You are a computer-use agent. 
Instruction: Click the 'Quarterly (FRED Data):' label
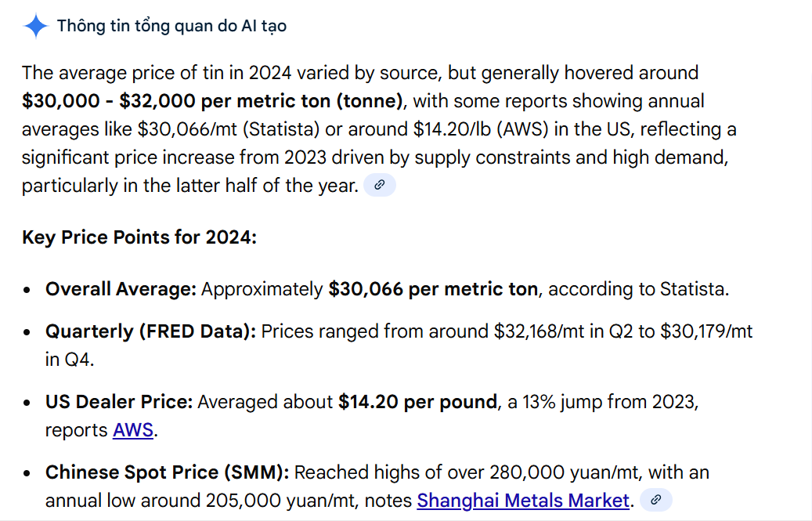coord(150,331)
